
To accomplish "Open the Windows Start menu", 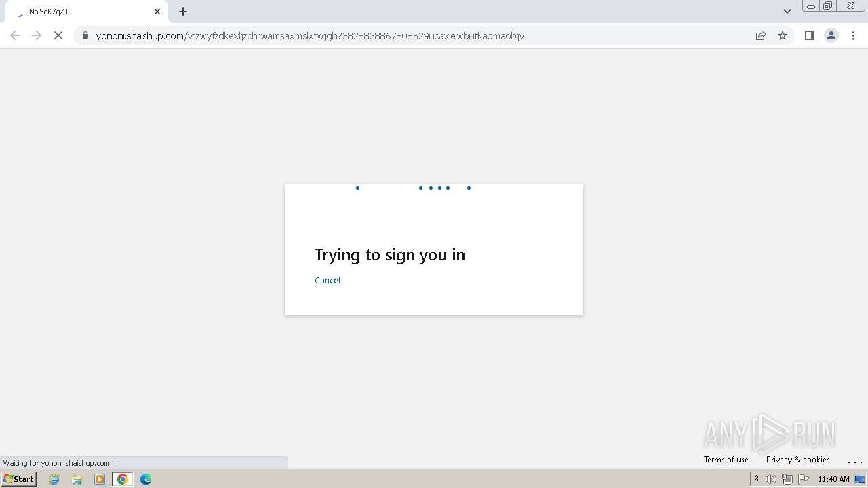I will pyautogui.click(x=19, y=479).
